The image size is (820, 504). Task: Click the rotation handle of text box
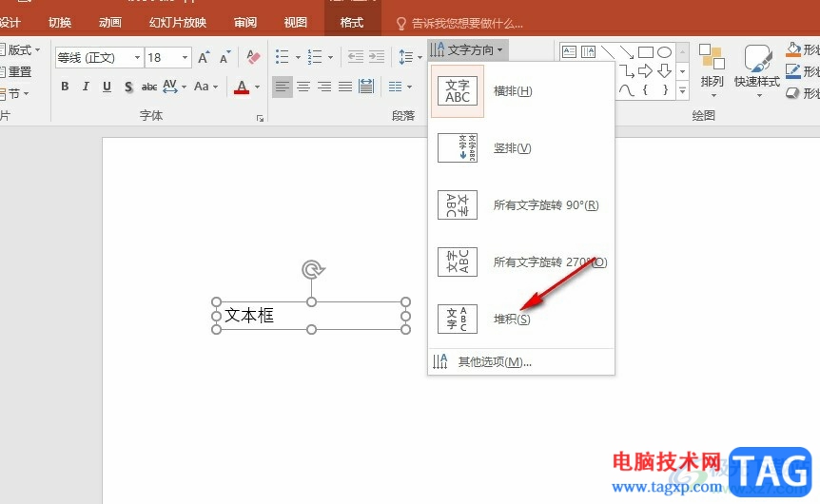(312, 270)
